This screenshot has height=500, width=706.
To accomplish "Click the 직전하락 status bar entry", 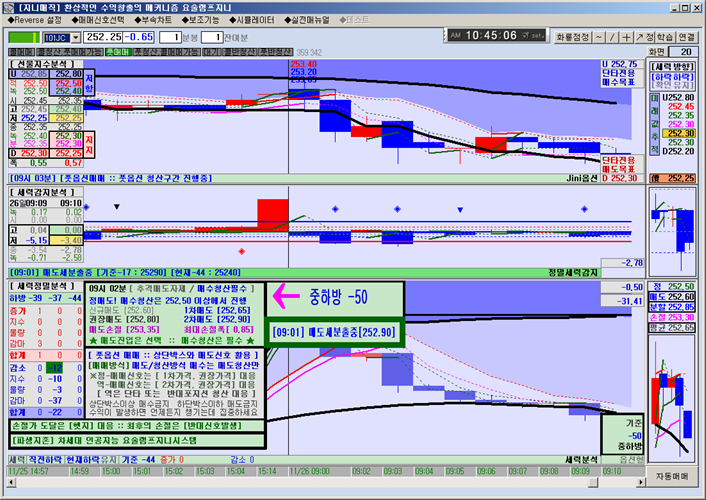I will tap(45, 460).
